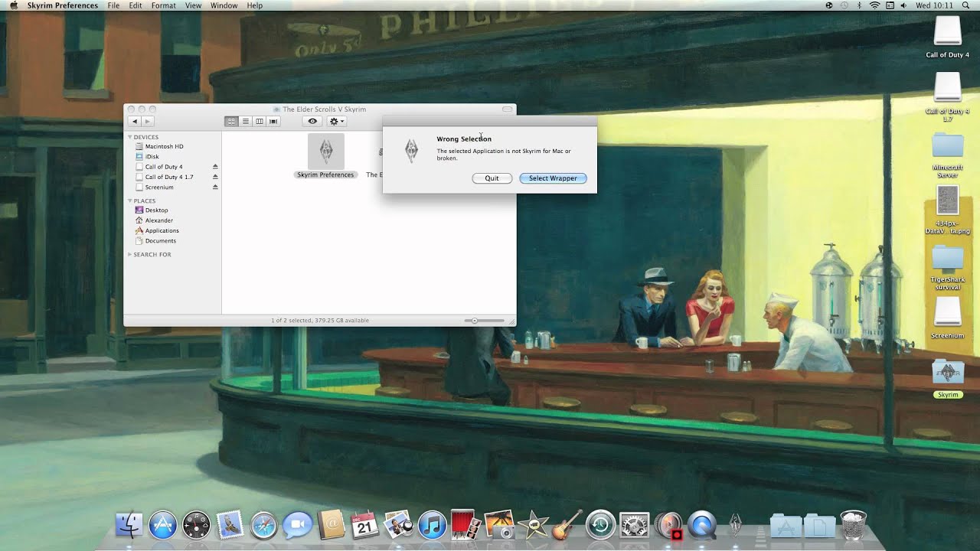Select the Minecraft Server desktop folder
The image size is (980, 551).
pos(948,155)
